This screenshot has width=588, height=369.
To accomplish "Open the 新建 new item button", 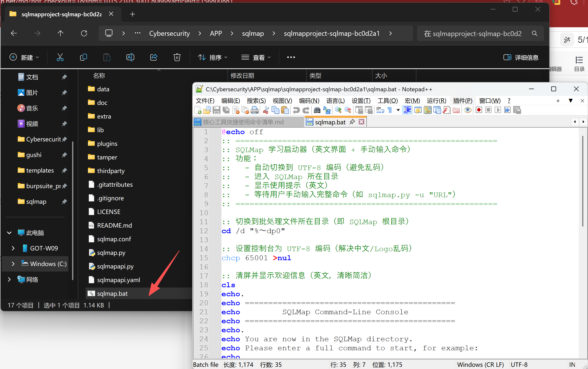I will tap(24, 57).
